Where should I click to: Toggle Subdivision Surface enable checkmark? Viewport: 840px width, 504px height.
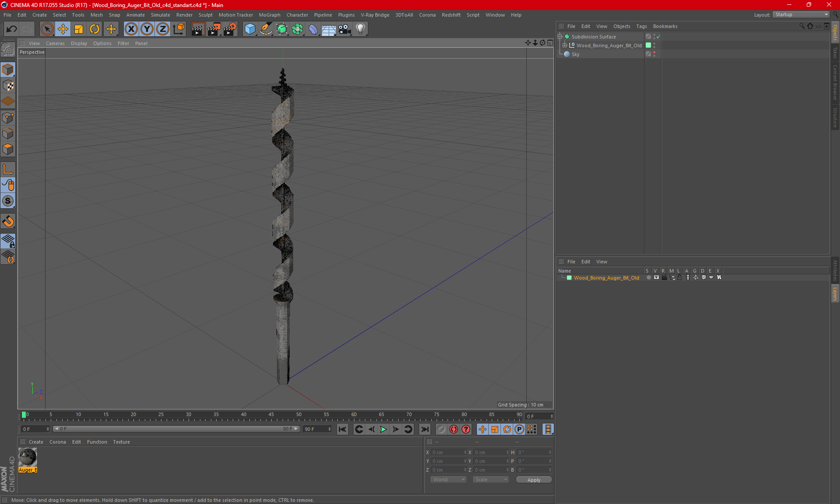[658, 37]
